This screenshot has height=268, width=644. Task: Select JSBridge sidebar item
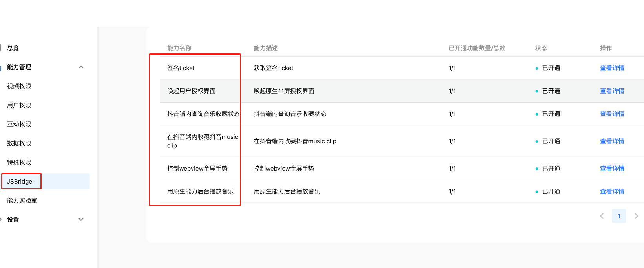20,182
